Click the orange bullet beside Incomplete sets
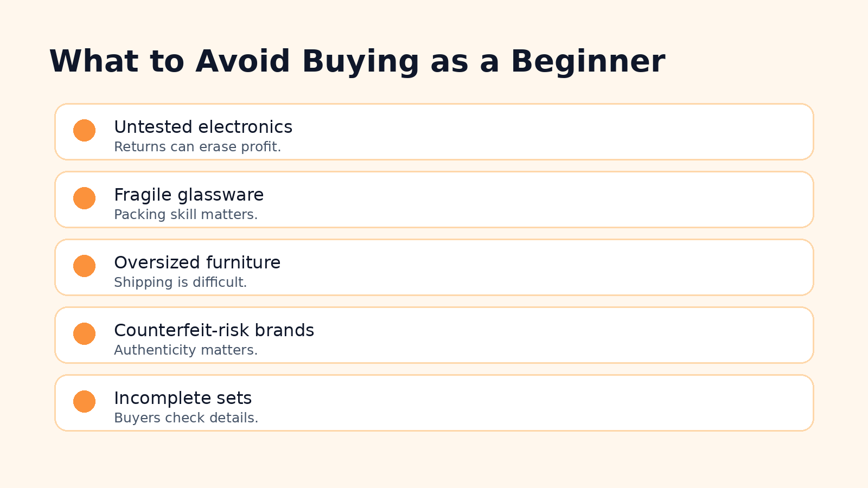 pyautogui.click(x=84, y=402)
